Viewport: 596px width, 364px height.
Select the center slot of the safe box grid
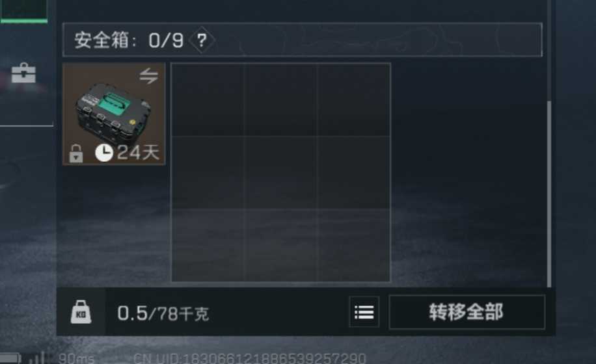tap(280, 172)
